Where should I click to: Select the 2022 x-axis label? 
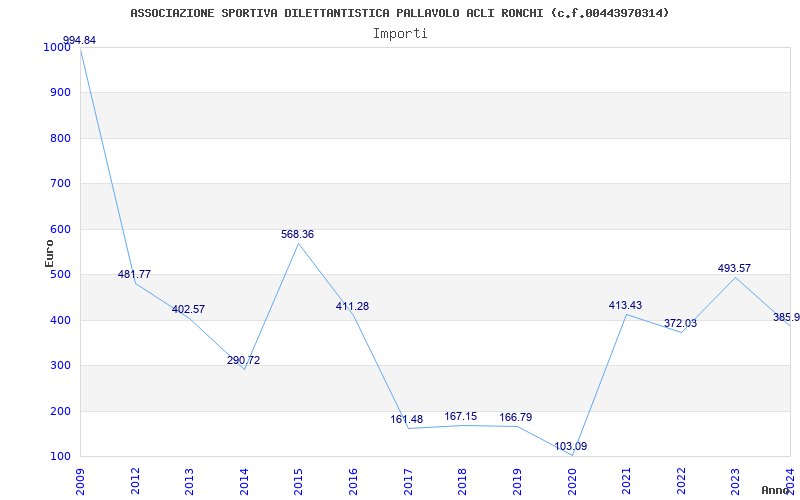[x=681, y=481]
